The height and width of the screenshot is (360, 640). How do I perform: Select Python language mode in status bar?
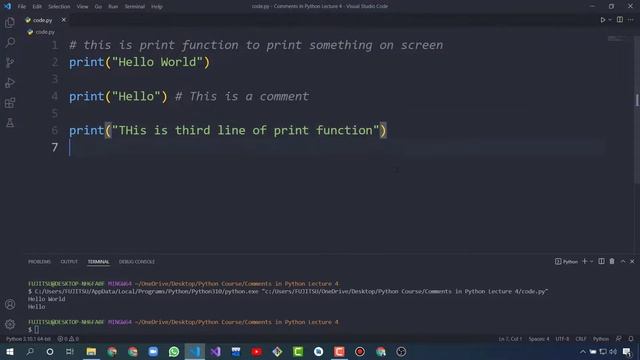[600, 339]
